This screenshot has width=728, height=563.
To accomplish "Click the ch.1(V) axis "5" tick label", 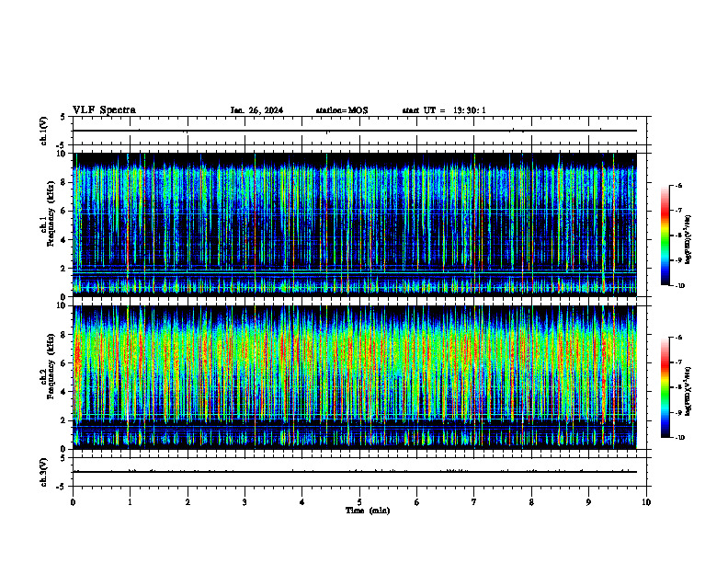I will [63, 117].
